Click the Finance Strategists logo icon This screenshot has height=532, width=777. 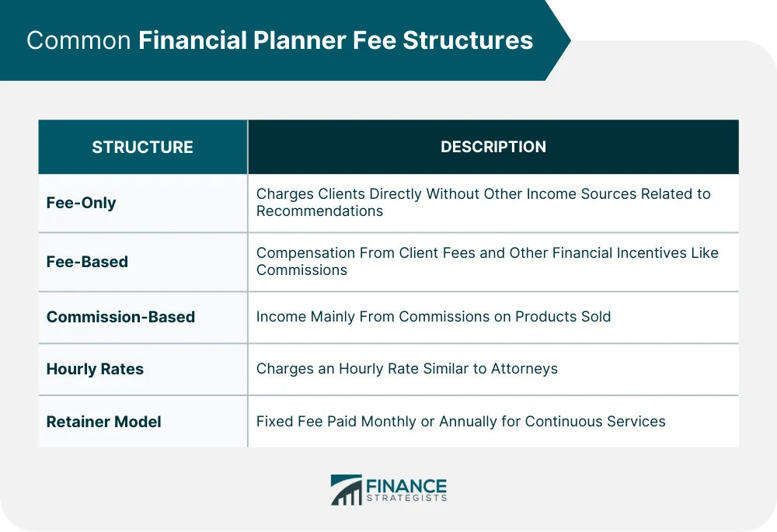pos(346,490)
